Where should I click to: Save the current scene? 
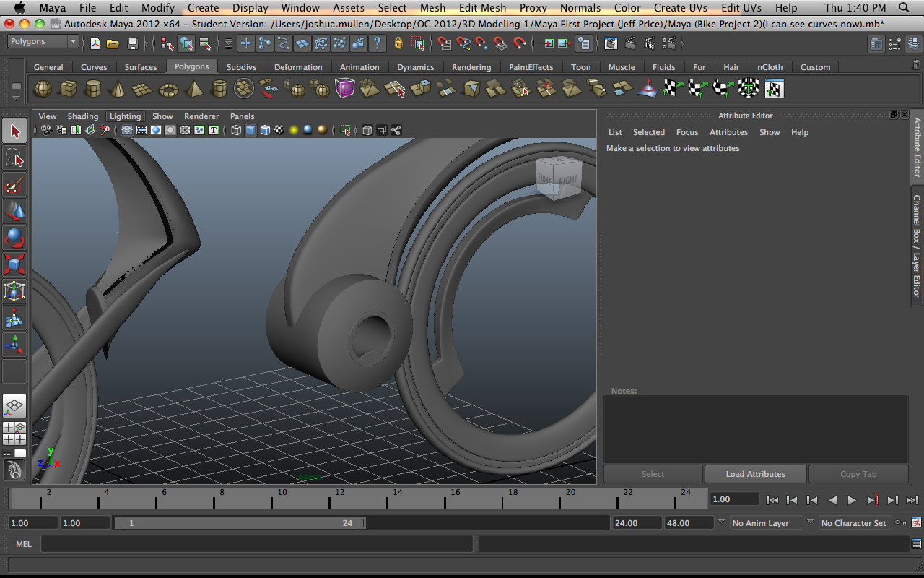tap(133, 43)
